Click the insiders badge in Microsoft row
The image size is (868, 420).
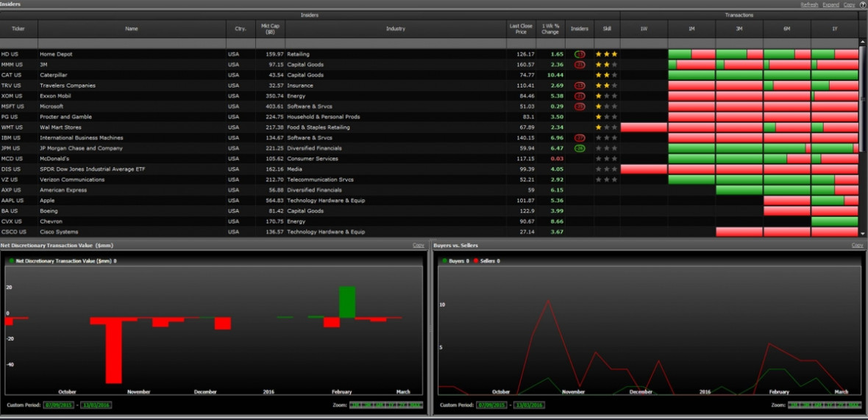[x=580, y=106]
